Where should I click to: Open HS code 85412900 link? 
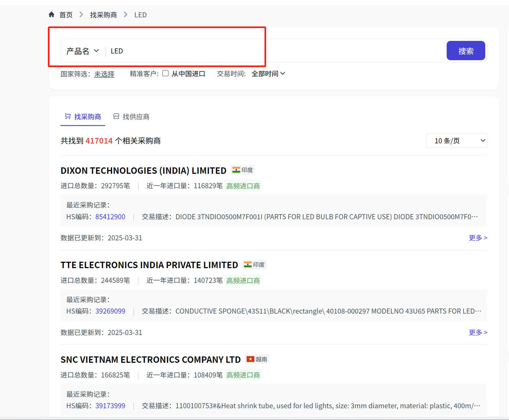click(x=110, y=217)
